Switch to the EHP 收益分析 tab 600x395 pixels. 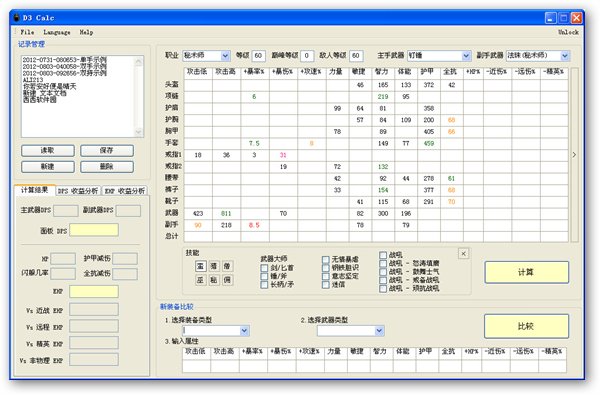(x=125, y=191)
